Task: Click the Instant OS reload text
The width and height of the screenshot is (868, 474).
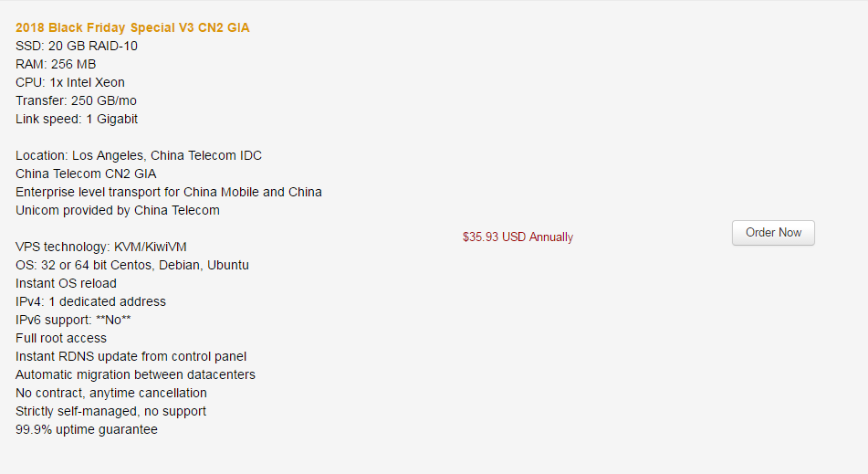Action: [x=66, y=283]
